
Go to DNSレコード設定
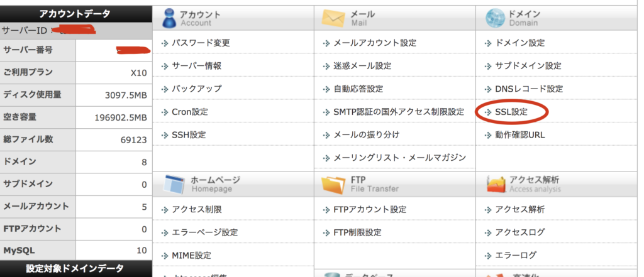(528, 89)
